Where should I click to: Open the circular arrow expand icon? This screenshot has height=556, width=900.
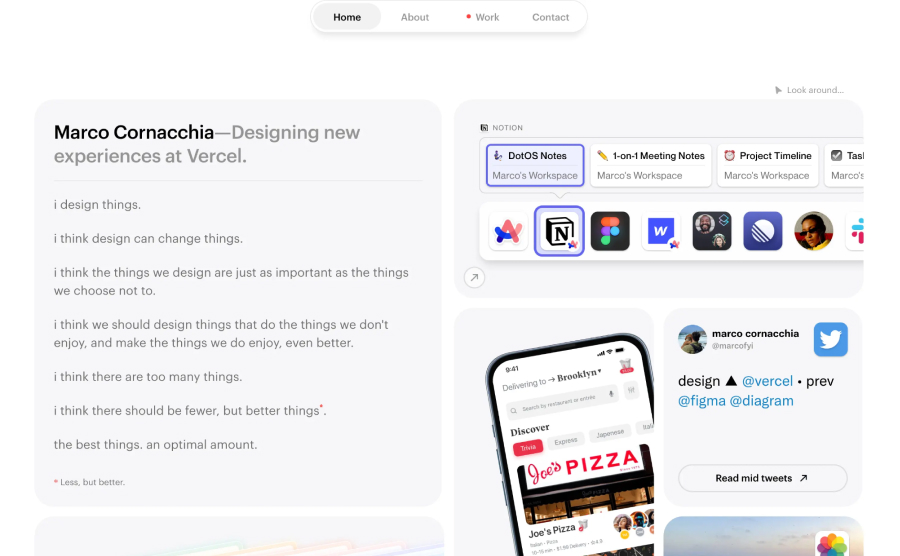(x=474, y=278)
